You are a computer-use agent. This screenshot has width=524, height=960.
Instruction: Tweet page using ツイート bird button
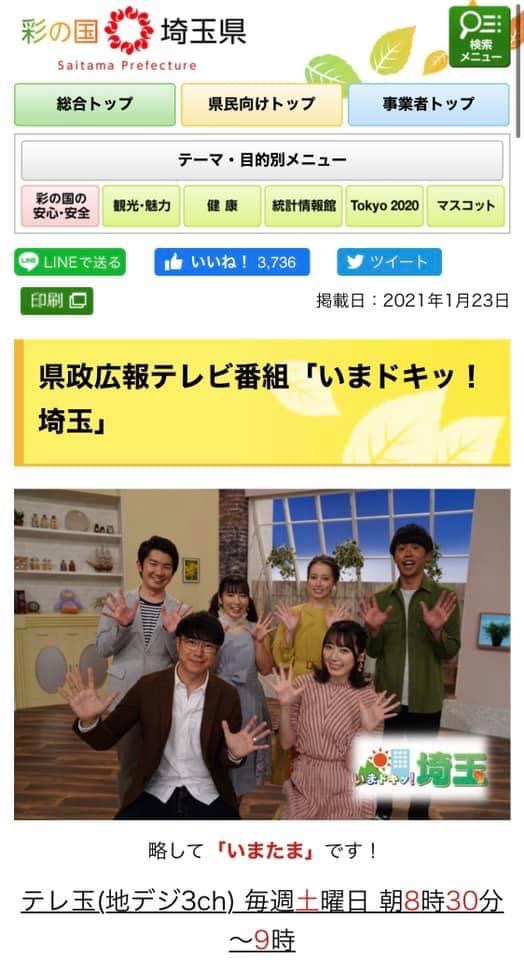pos(389,262)
